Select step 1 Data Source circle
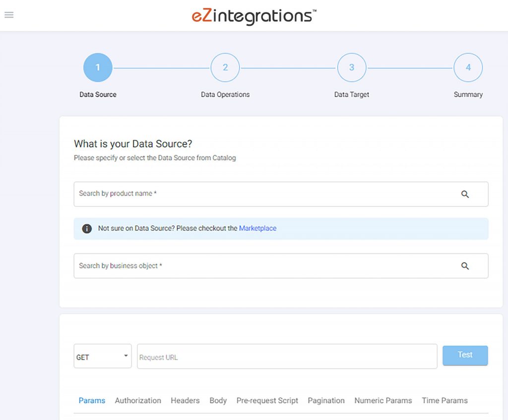Screen dimensions: 508x420 tap(98, 67)
